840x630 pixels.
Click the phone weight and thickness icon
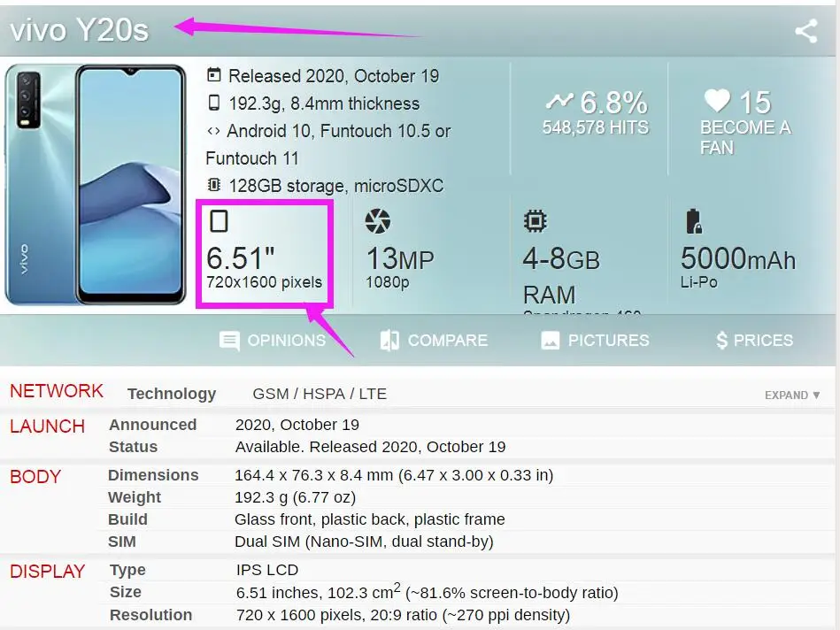click(213, 103)
